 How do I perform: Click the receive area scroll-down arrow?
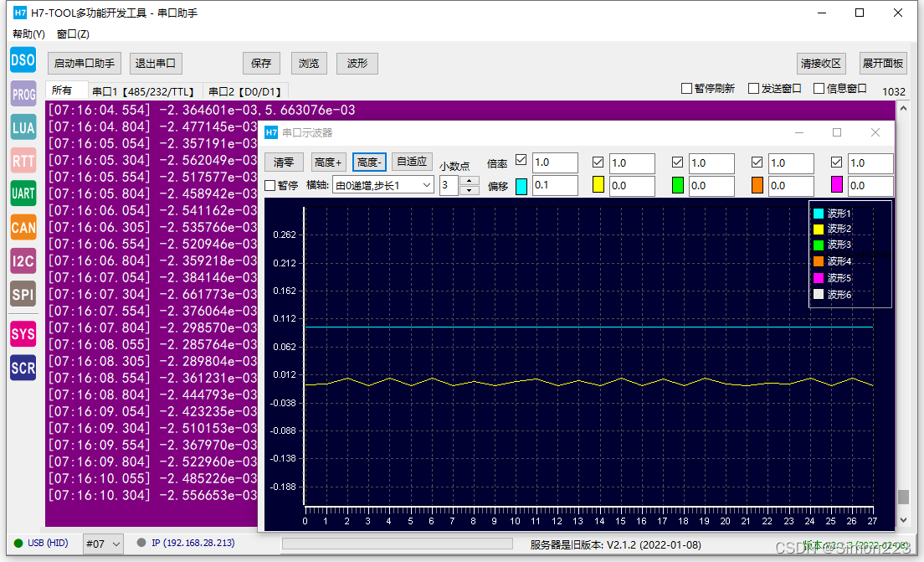(903, 520)
